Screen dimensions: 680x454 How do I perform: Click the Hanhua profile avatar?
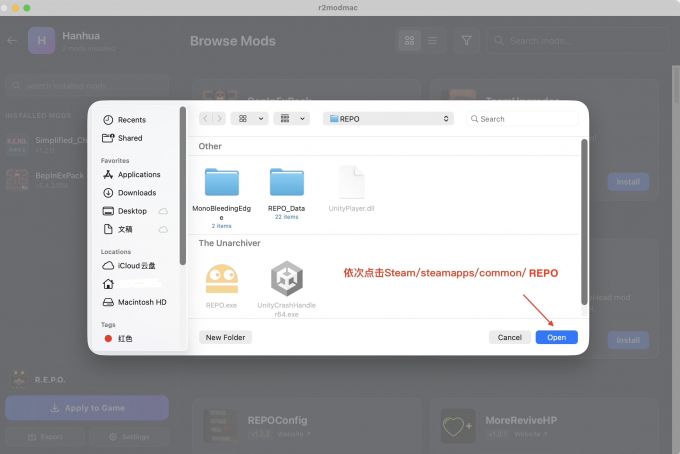pyautogui.click(x=42, y=40)
